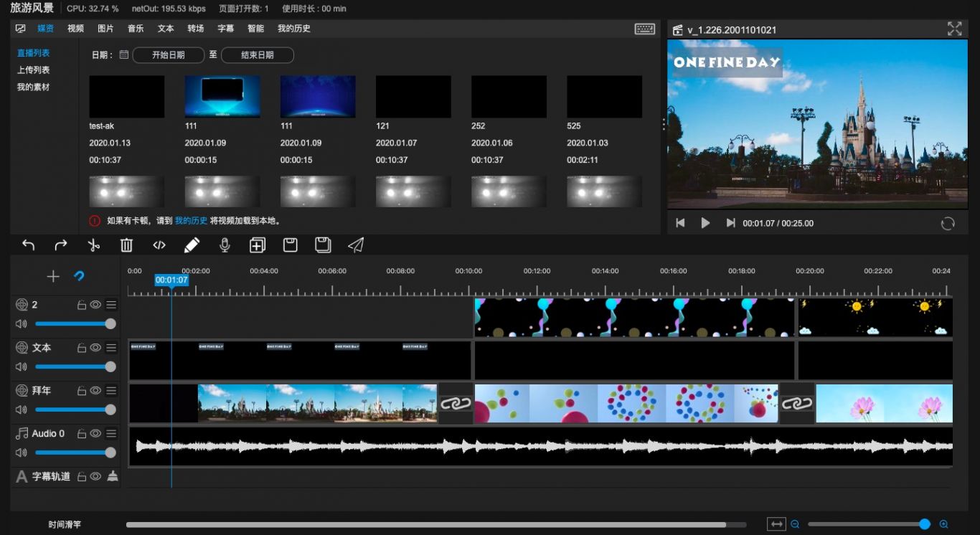Image resolution: width=980 pixels, height=535 pixels.
Task: Mute speaker on 拜年 track
Action: click(x=22, y=410)
